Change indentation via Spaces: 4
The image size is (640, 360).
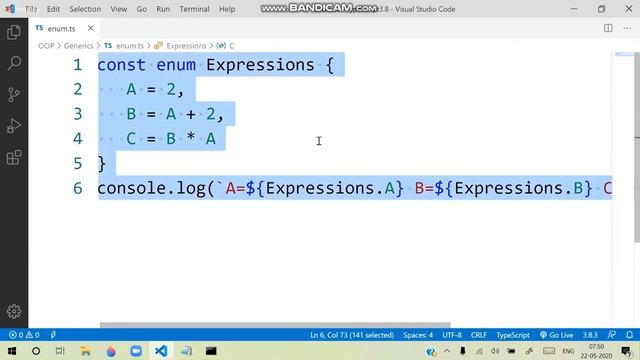click(418, 335)
